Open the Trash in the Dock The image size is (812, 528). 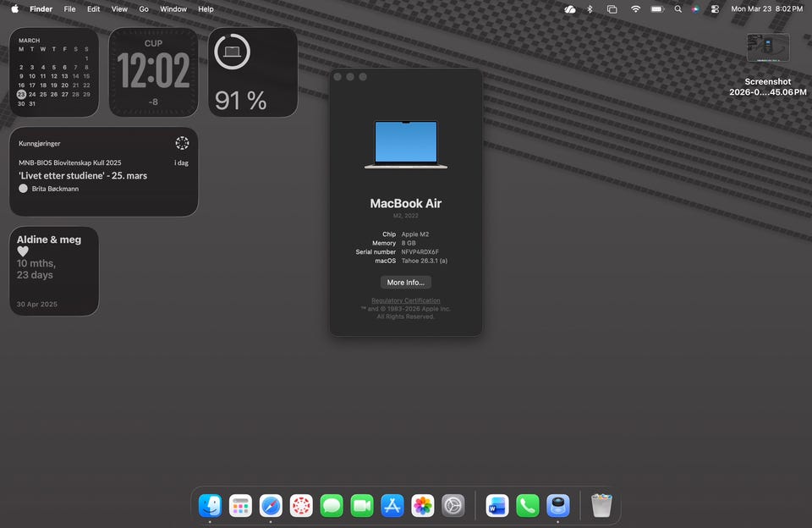601,506
